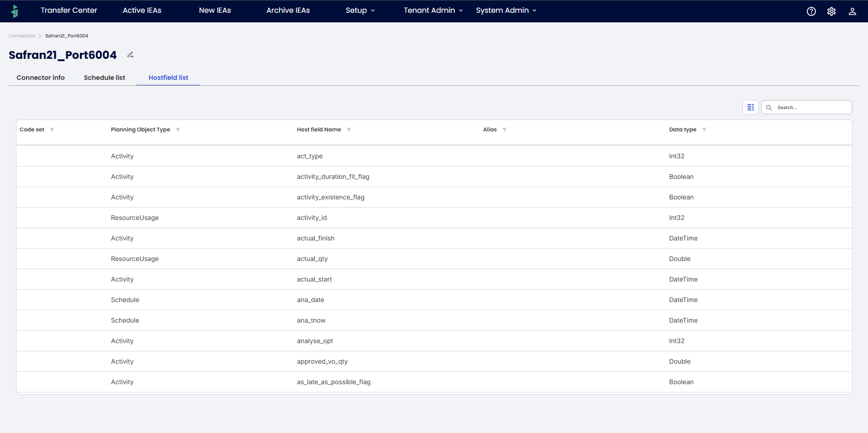Click Double in the approved_vo_qty row

coord(679,361)
